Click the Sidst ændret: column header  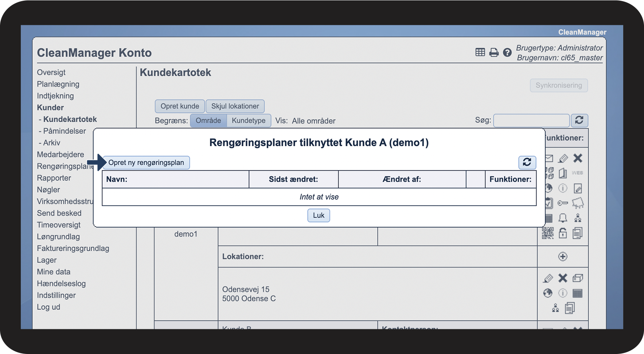coord(293,179)
